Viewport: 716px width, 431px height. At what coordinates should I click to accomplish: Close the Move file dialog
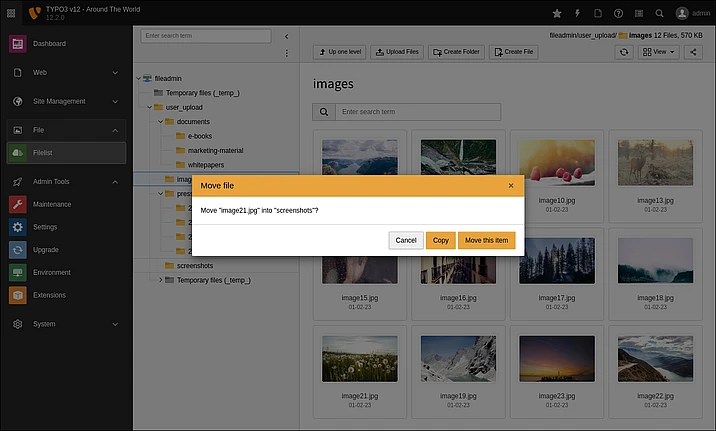click(510, 185)
